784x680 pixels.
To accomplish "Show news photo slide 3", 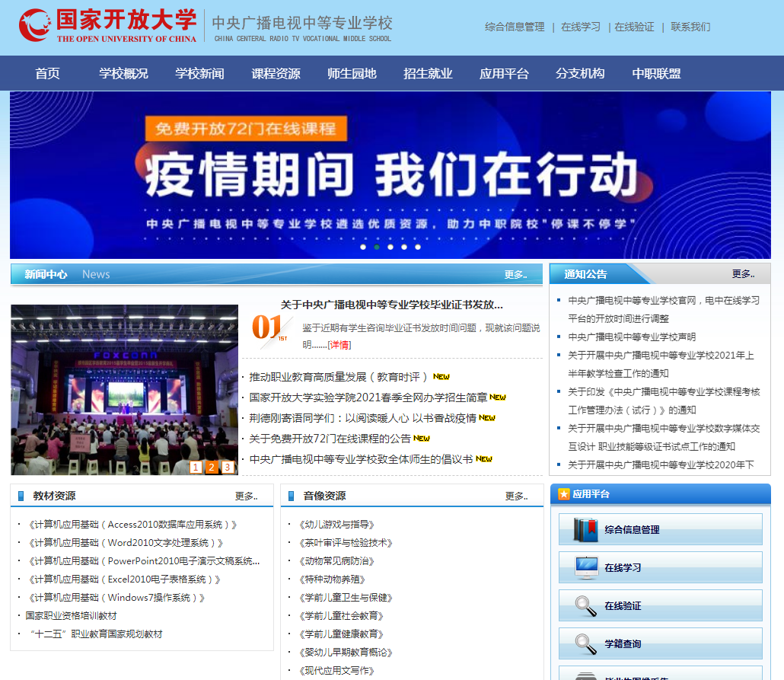I will coord(228,467).
